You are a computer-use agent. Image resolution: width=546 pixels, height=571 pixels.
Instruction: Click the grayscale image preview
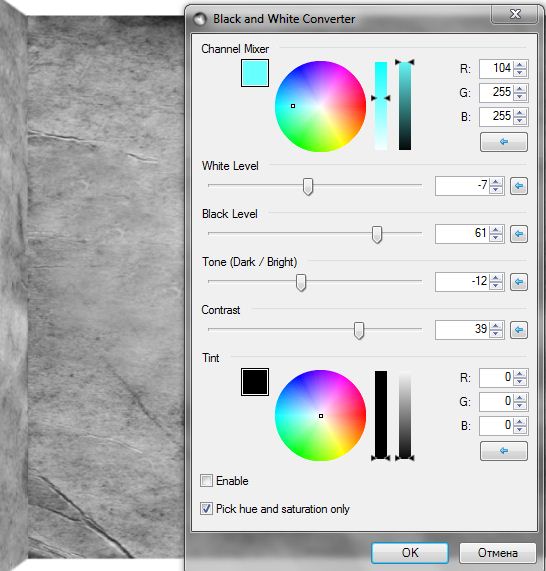point(93,287)
